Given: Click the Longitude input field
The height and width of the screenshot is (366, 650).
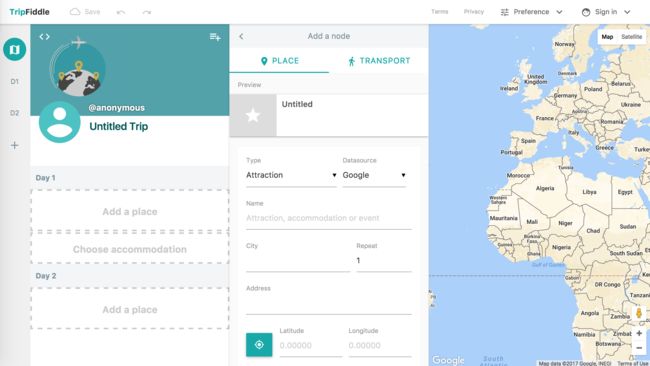Looking at the screenshot, I should click(380, 346).
